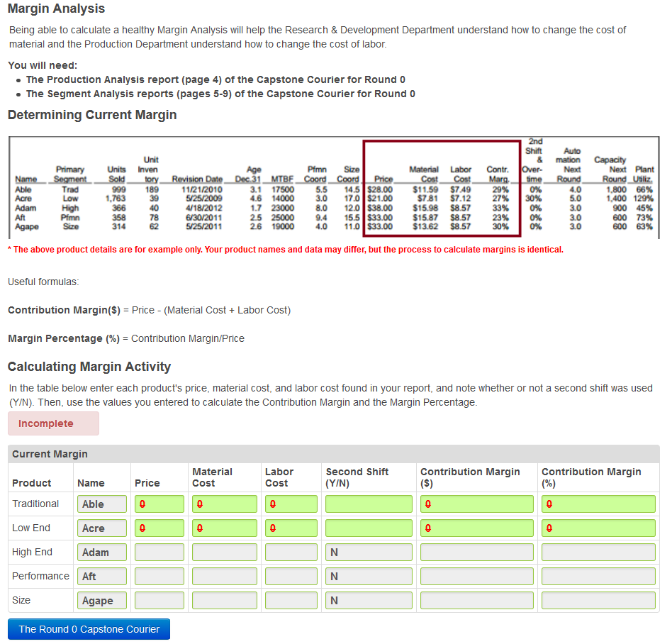
Task: Click the Labor Cost field for Aft
Action: (291, 576)
